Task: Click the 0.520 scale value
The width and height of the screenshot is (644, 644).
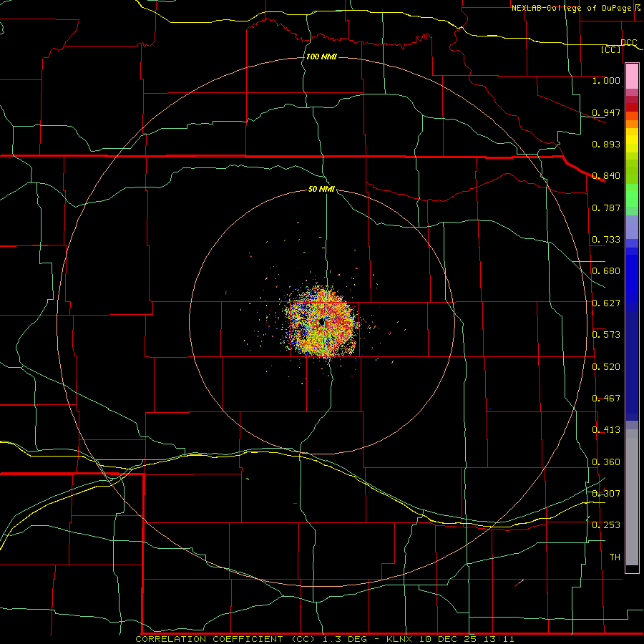Action: tap(606, 367)
